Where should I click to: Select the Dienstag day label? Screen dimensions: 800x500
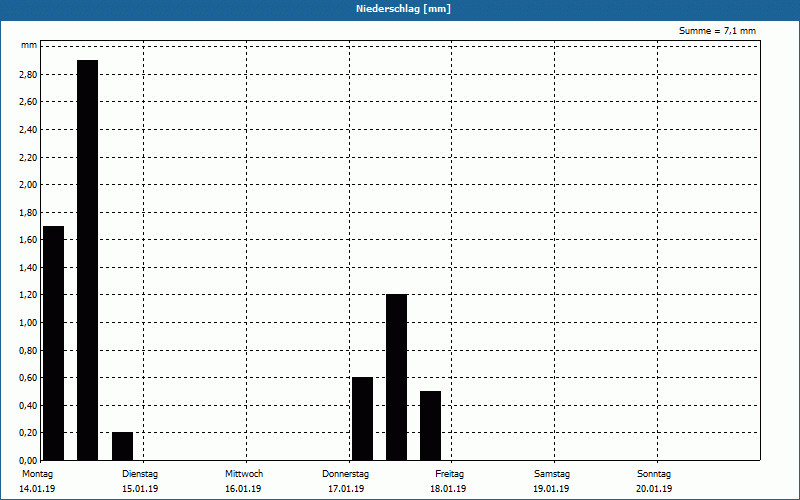(x=140, y=474)
